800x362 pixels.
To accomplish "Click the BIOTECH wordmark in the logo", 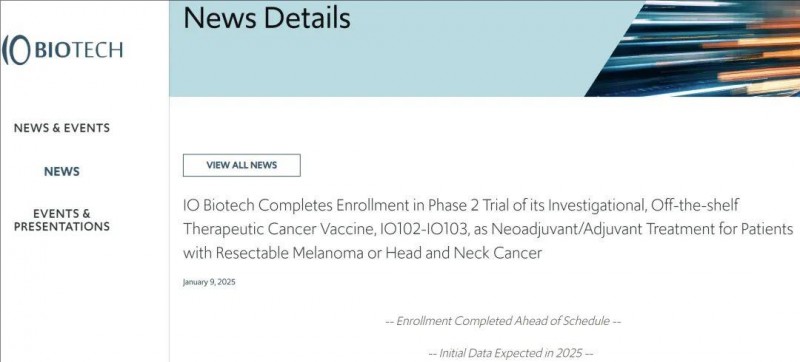I will (x=79, y=50).
